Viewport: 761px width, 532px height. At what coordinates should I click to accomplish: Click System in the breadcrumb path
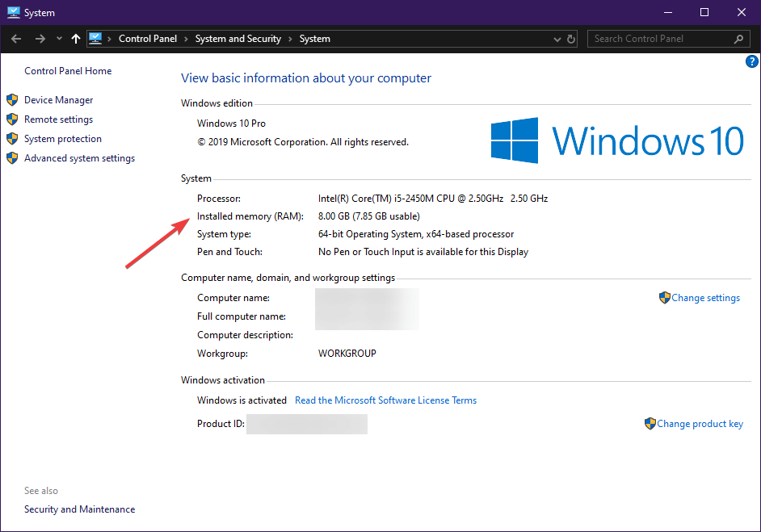(x=314, y=39)
